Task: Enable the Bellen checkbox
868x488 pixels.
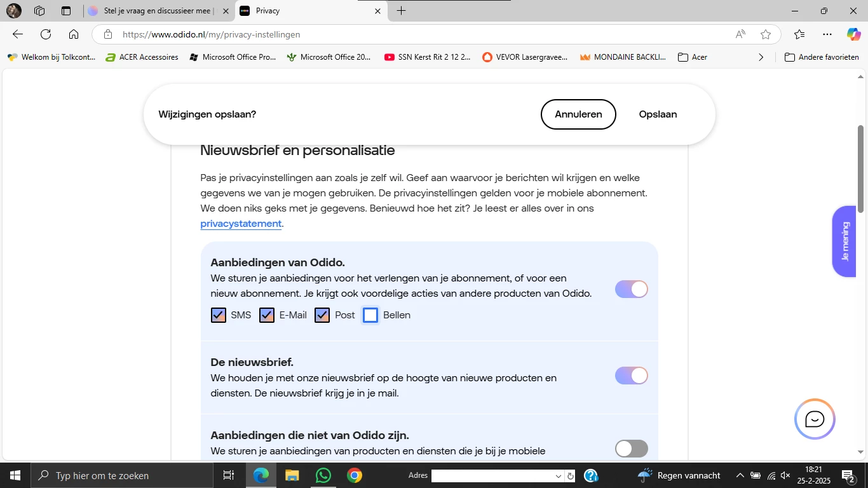Action: (370, 315)
